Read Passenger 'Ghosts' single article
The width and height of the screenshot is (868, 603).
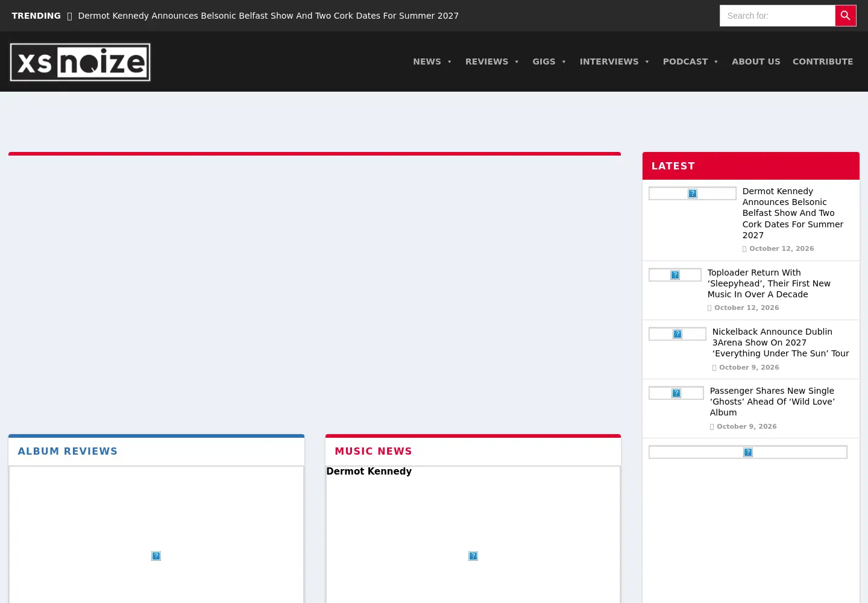[772, 402]
